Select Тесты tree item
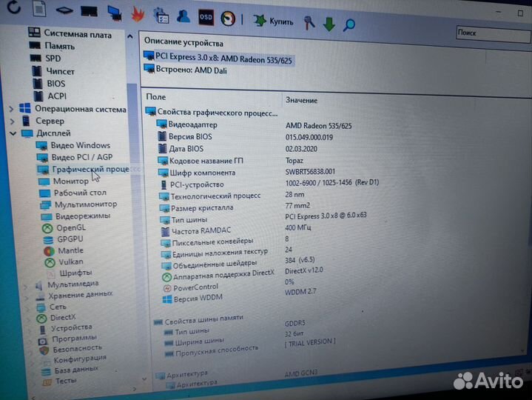The width and height of the screenshot is (532, 400). click(x=60, y=381)
